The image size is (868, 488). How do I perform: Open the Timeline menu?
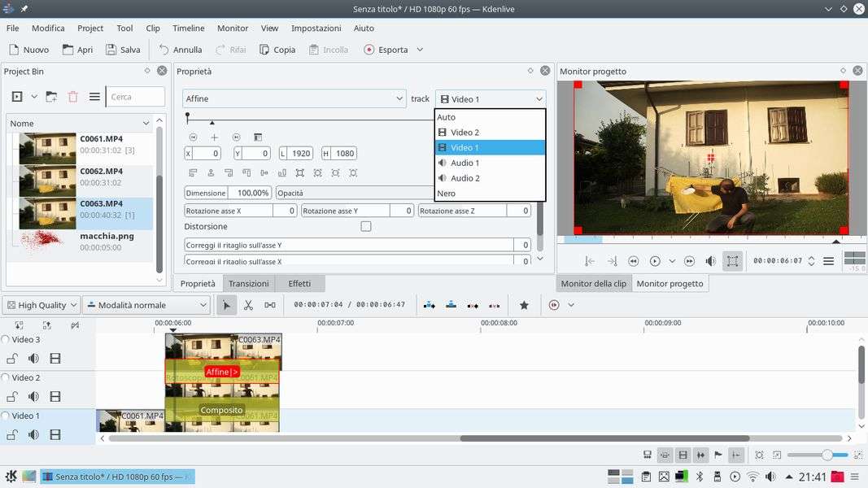(x=188, y=28)
